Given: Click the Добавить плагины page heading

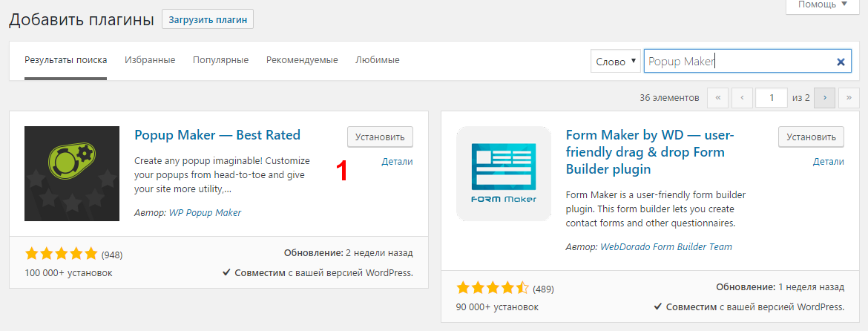Looking at the screenshot, I should (82, 20).
